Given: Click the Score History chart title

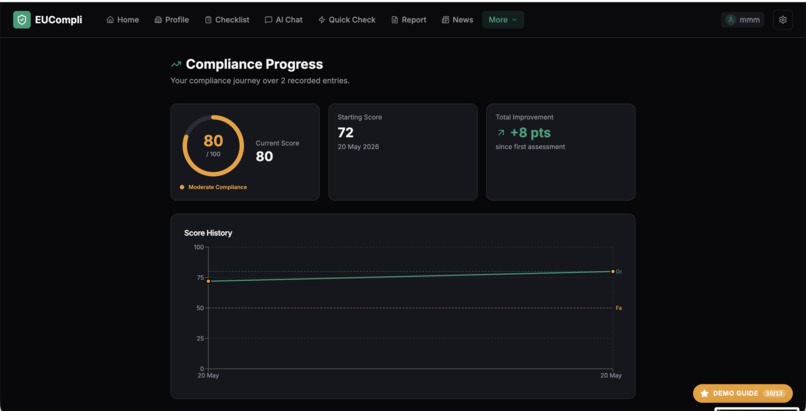Looking at the screenshot, I should (x=208, y=233).
